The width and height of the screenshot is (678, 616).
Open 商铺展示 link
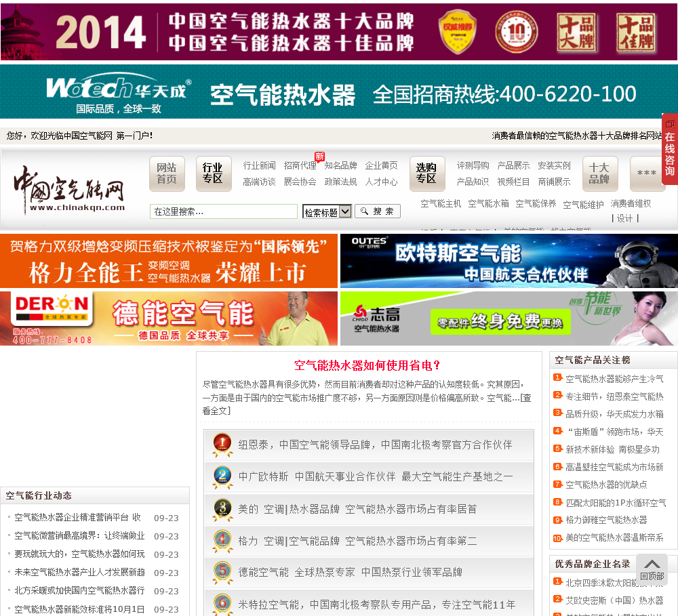(555, 182)
